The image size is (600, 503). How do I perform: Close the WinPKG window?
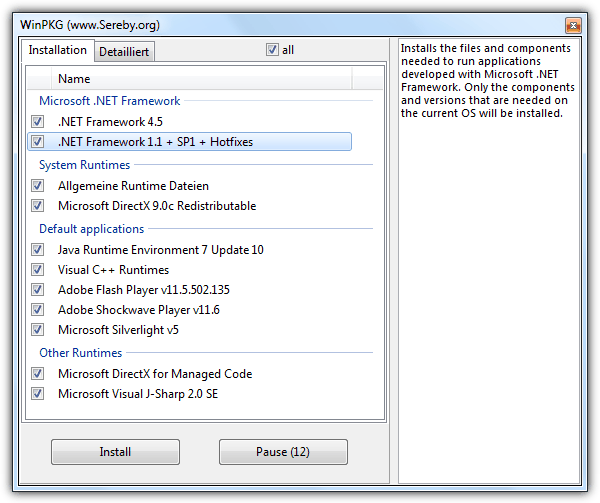[x=573, y=24]
